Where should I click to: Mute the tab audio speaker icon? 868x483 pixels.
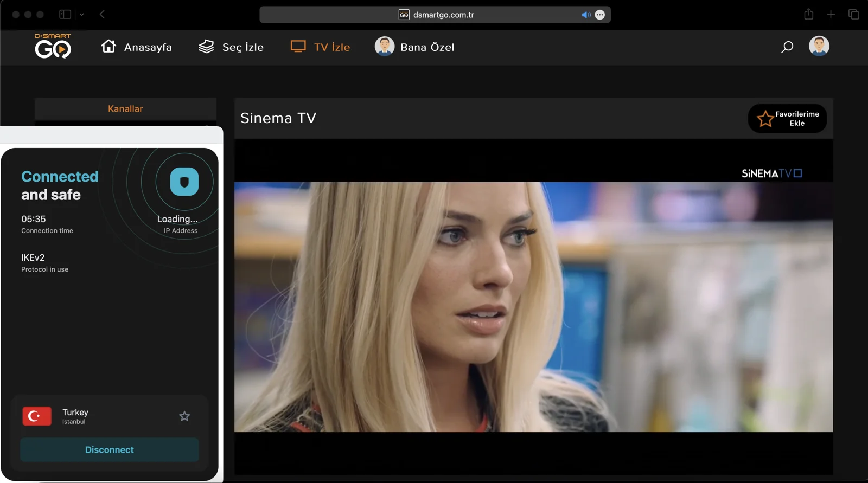[586, 15]
